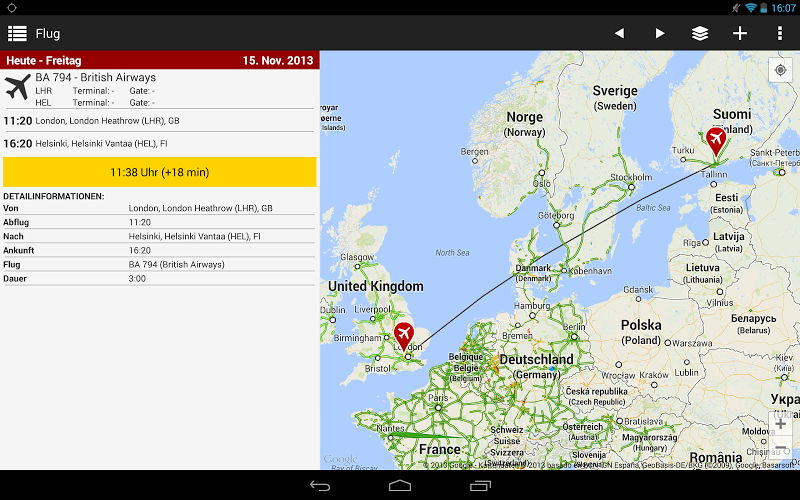Tap the DETAILINFORMATIONEN heading
Screen dimensions: 800x500
(x=54, y=196)
